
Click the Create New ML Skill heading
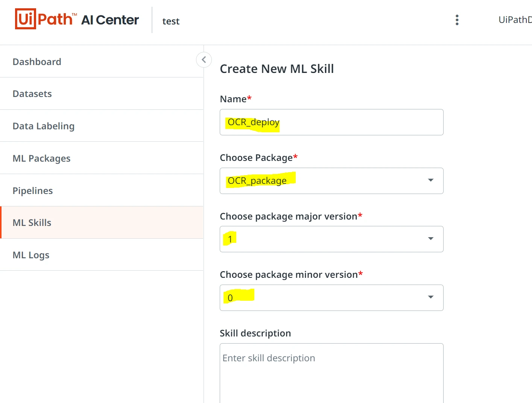coord(277,69)
